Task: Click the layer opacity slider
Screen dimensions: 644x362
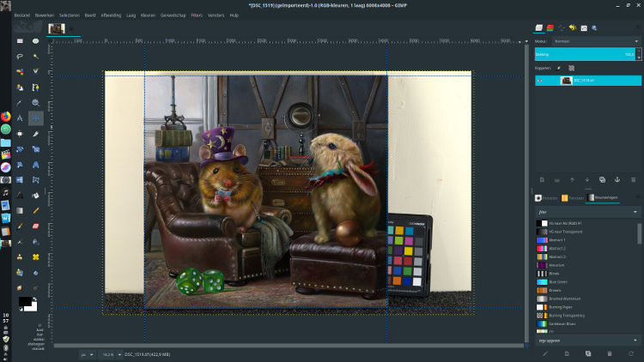Action: [585, 54]
